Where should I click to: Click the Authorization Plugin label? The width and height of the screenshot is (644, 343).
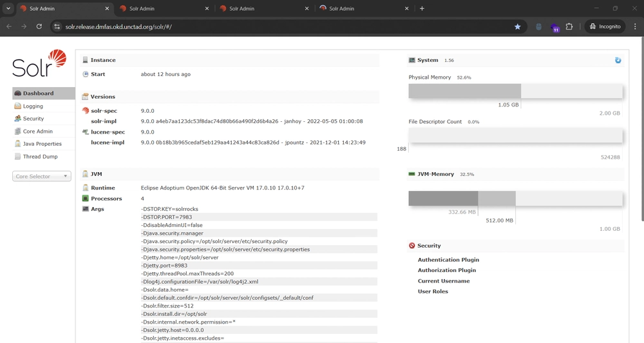(x=447, y=270)
